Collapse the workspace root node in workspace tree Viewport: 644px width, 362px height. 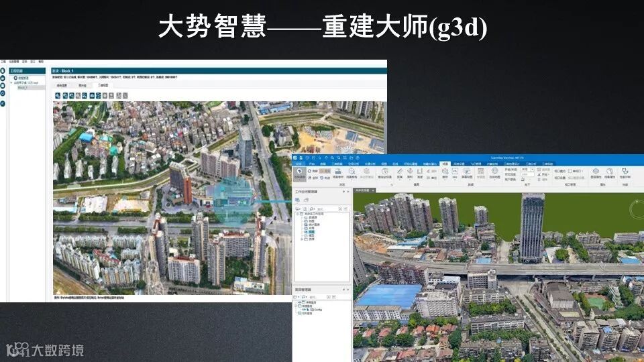297,214
